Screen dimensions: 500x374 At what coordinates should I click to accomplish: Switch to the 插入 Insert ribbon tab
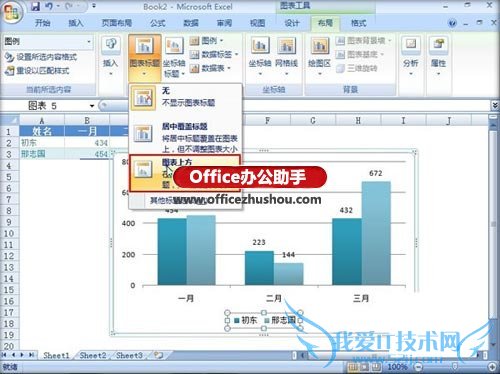pyautogui.click(x=76, y=23)
